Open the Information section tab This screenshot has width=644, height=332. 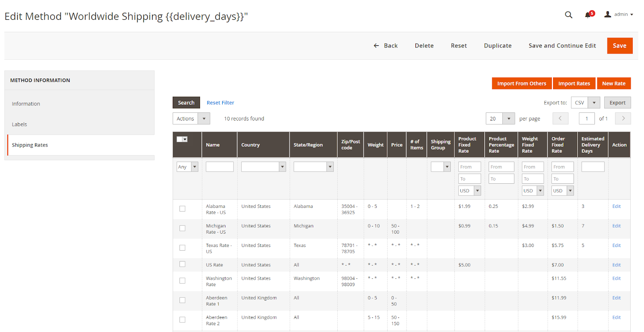click(26, 104)
